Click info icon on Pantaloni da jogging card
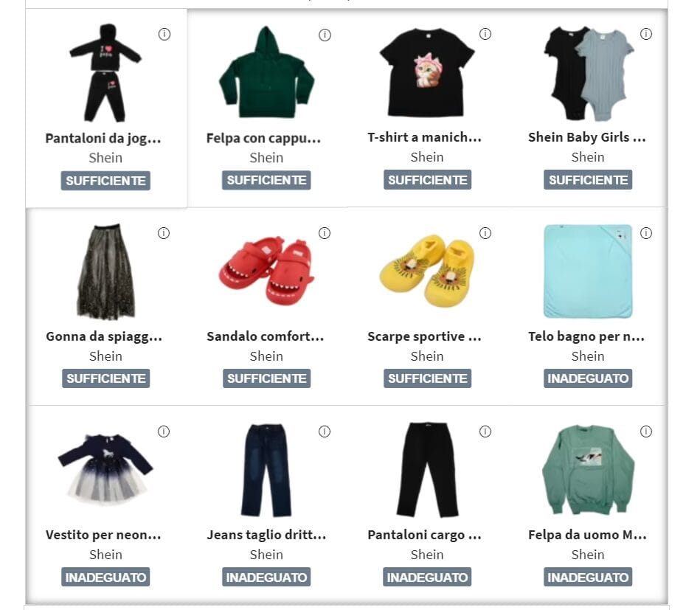 [164, 34]
